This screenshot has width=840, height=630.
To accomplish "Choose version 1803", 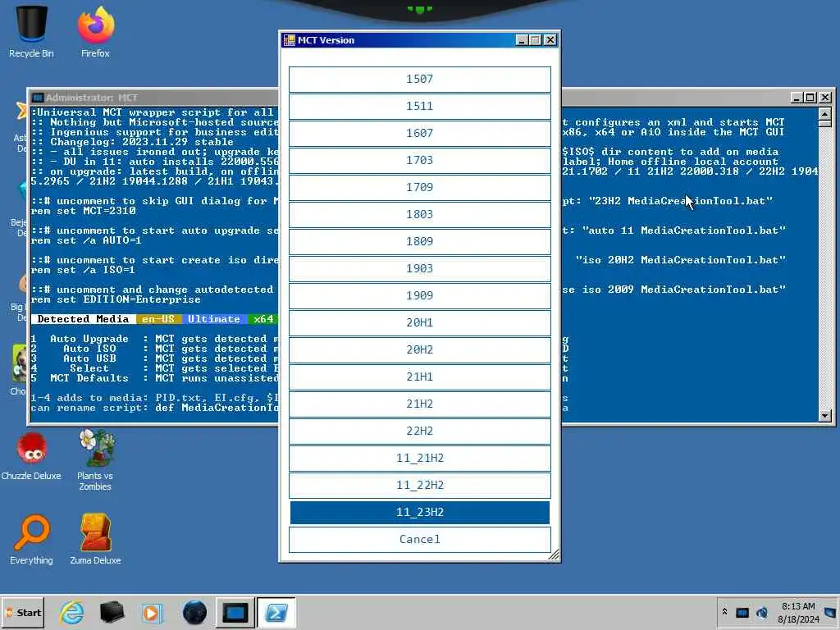I will pyautogui.click(x=419, y=214).
